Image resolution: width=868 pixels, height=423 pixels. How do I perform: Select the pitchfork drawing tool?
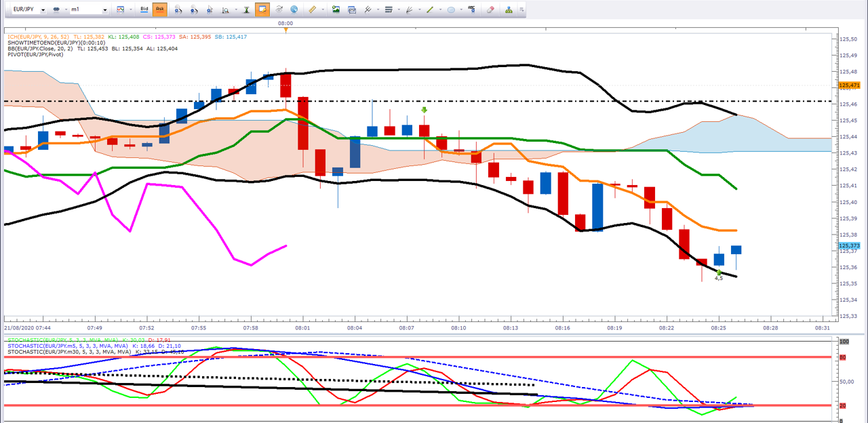click(x=368, y=9)
